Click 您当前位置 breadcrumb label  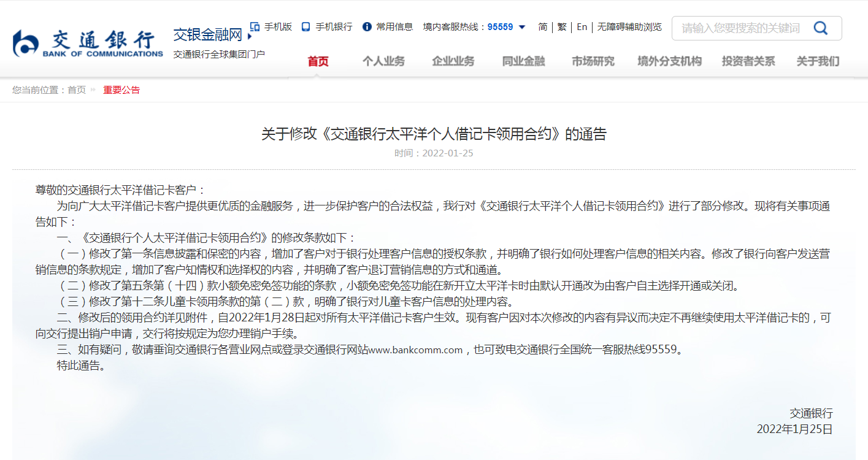(40, 90)
